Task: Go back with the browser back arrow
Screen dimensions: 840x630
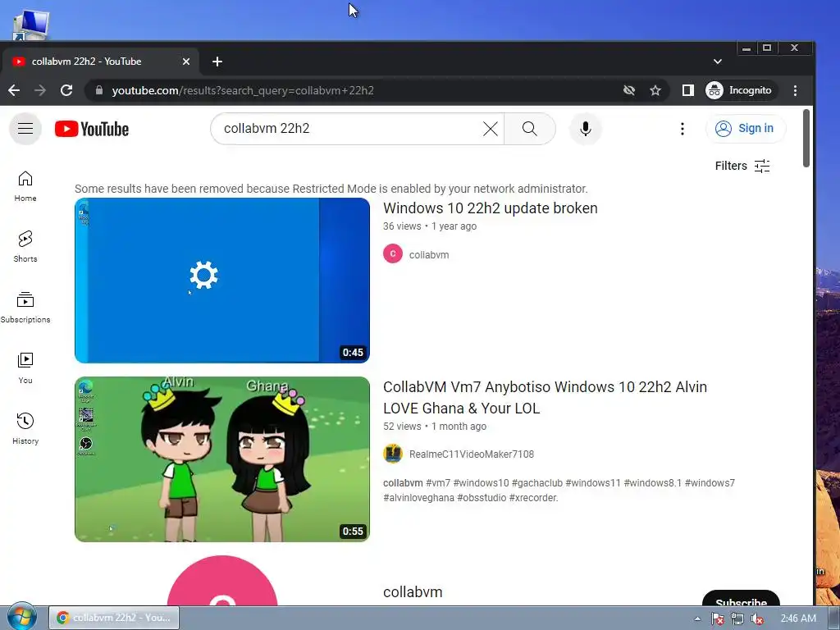Action: click(14, 90)
